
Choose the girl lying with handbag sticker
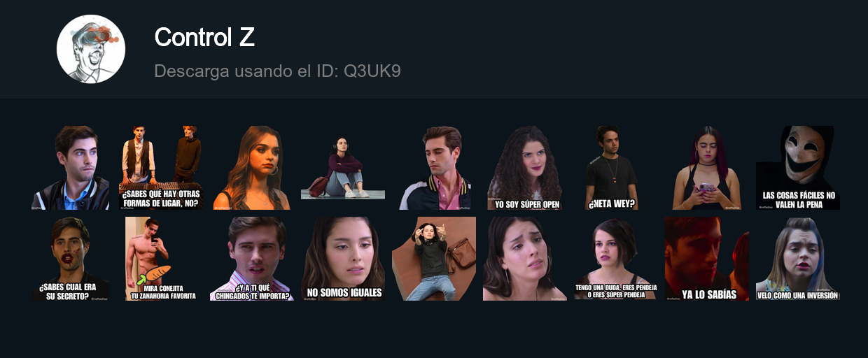click(434, 259)
